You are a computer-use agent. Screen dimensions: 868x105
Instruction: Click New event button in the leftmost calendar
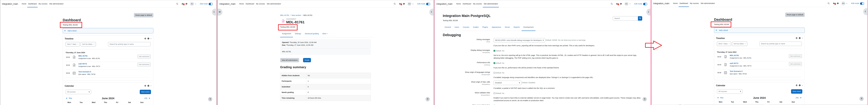click(145, 92)
